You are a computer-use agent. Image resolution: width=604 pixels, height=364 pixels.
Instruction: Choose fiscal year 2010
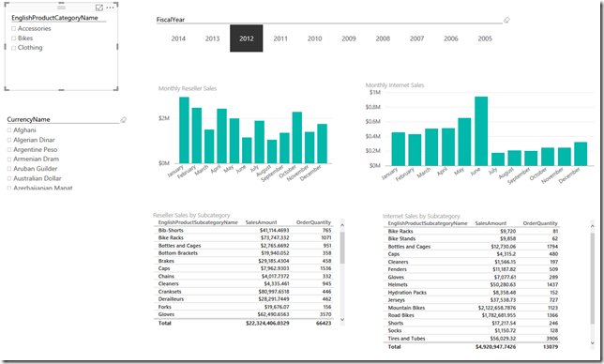click(315, 38)
